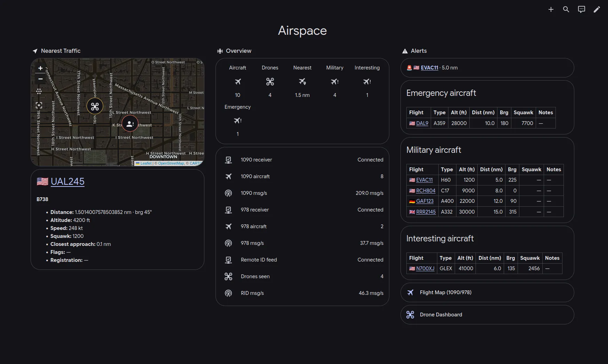Select the 978 aircraft count row

(302, 226)
